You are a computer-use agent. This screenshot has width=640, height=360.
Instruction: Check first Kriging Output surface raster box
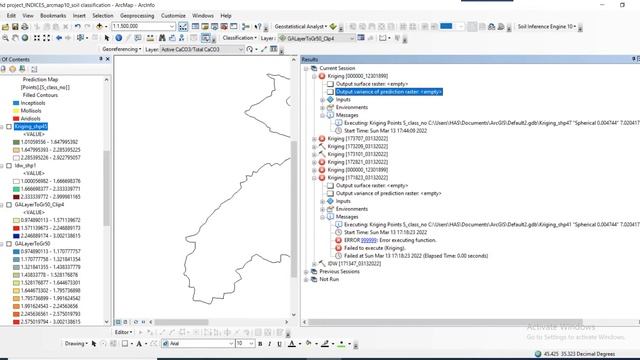click(330, 84)
